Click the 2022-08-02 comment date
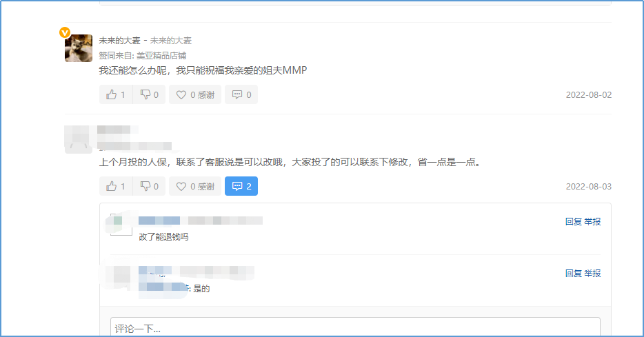Screen dimensions: 644x337 tap(588, 95)
